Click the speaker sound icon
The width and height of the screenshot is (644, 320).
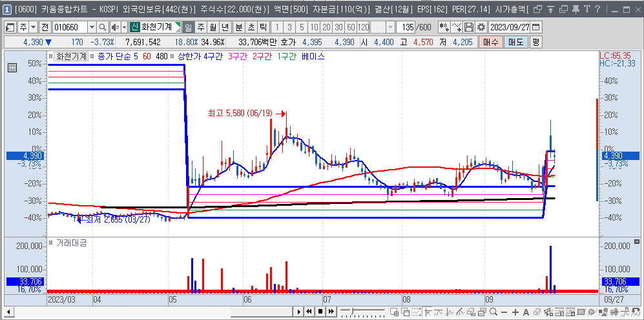pos(114,28)
